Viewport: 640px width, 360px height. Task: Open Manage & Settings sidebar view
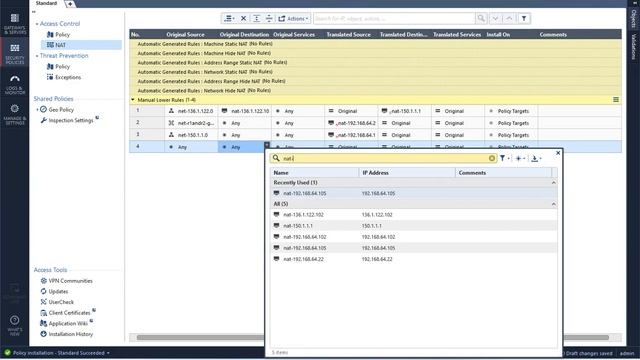pyautogui.click(x=15, y=114)
